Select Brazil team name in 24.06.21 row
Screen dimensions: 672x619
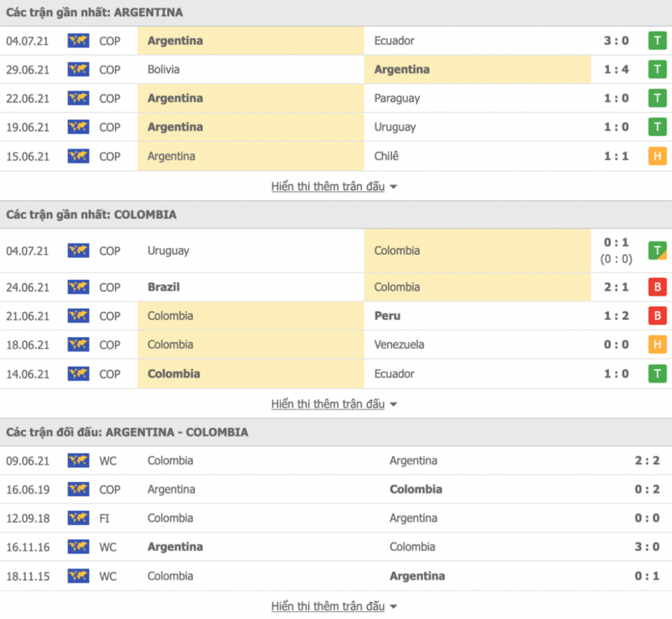pos(164,287)
